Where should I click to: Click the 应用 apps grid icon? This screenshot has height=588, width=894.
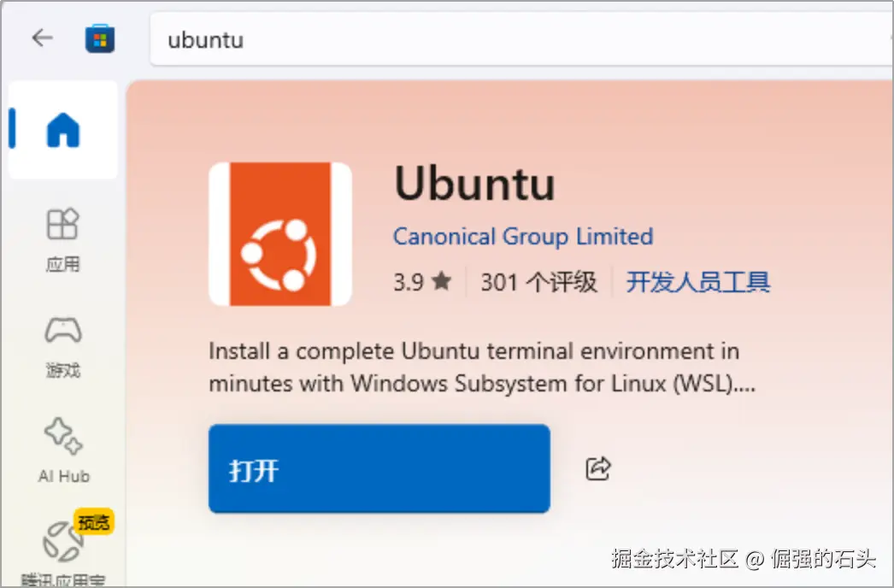point(62,224)
